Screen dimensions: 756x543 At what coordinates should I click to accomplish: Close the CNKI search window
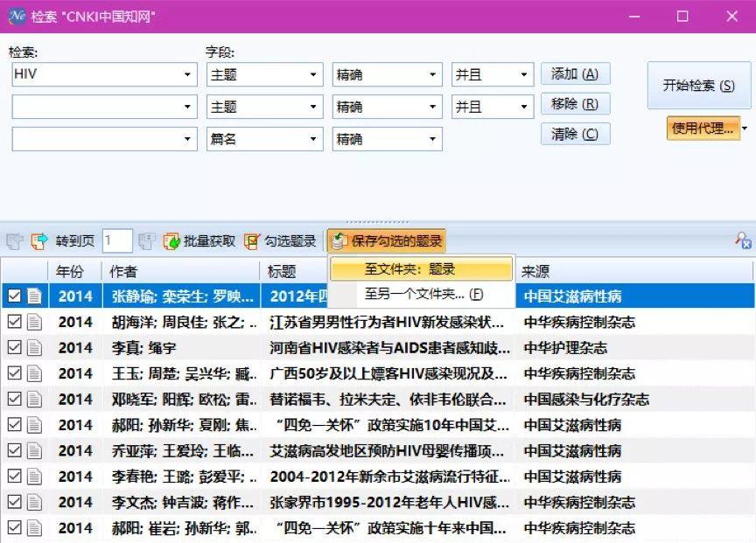point(731,17)
